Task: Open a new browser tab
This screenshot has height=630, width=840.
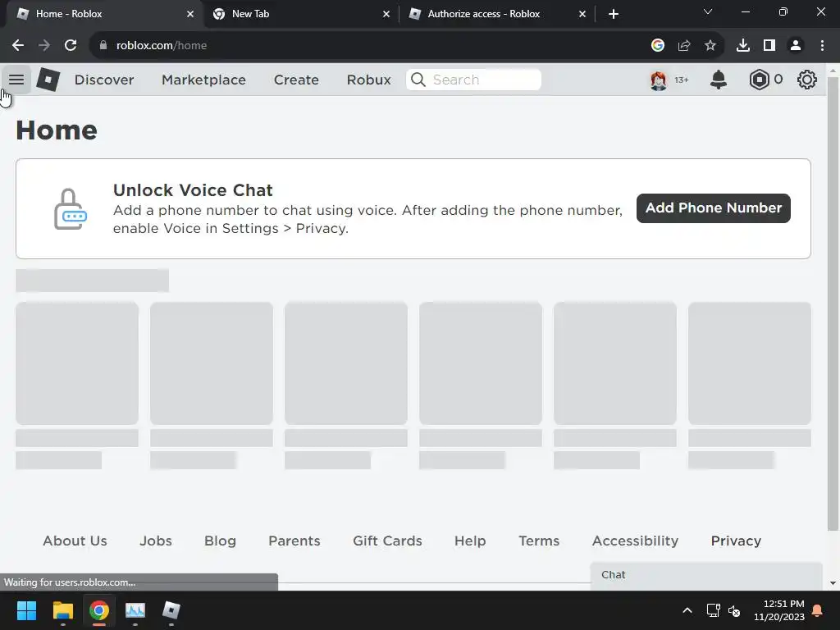Action: [x=614, y=14]
